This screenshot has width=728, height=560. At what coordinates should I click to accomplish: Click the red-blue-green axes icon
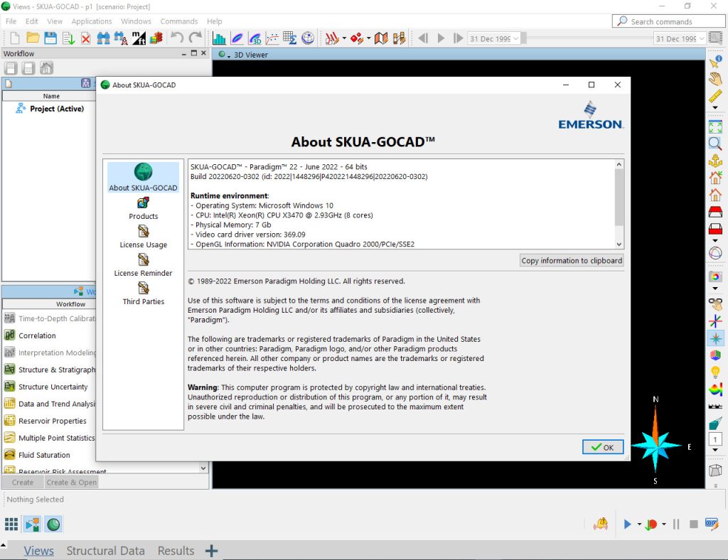(715, 321)
